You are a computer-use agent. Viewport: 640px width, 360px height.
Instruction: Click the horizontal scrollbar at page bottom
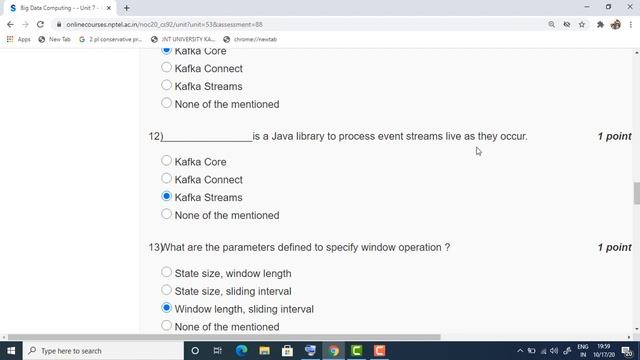(x=224, y=337)
